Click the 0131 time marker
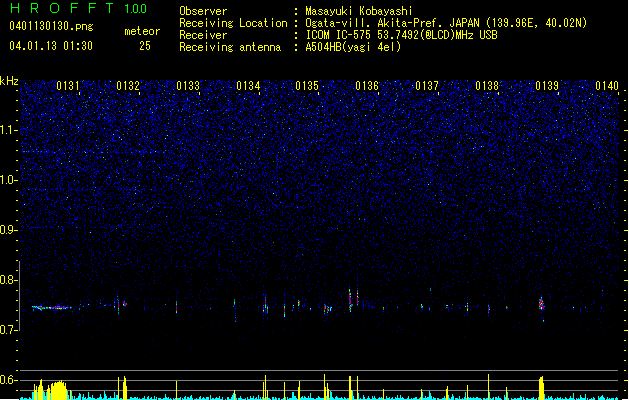Screen dimensions: 629x400 point(68,86)
